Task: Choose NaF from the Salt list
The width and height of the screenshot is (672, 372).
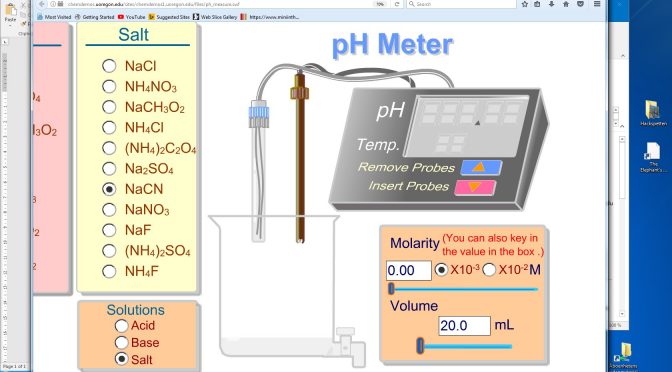Action: click(109, 230)
